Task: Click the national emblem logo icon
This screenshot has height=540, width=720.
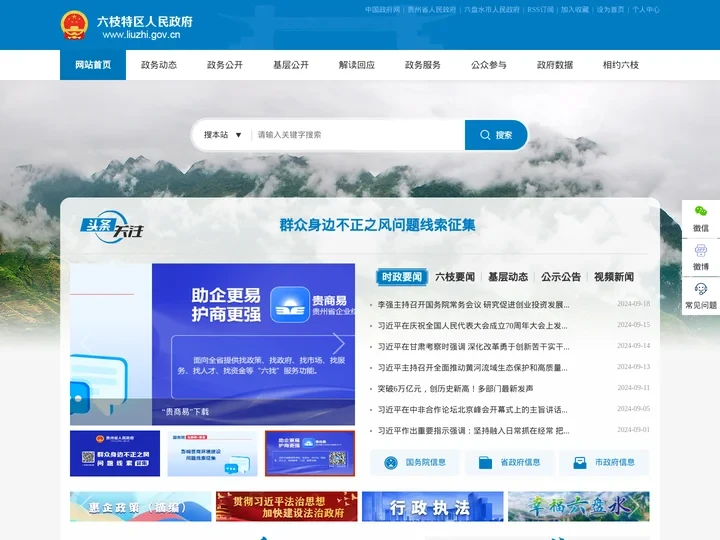Action: (x=74, y=25)
